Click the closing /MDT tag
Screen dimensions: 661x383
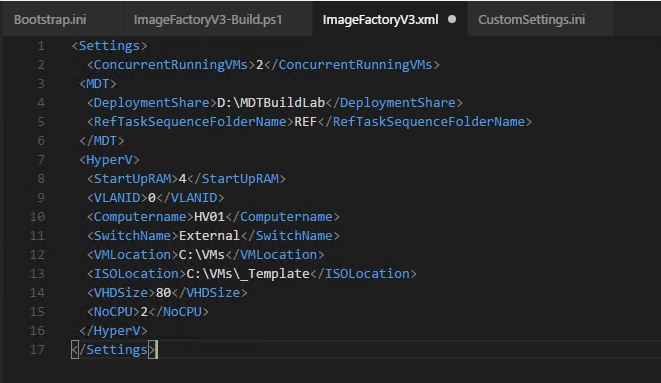(x=101, y=141)
